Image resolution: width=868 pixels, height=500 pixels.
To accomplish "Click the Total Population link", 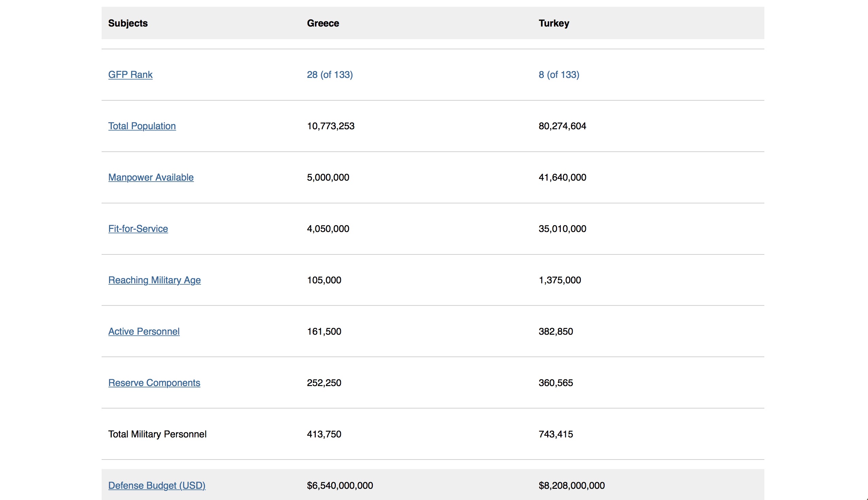I will [x=142, y=126].
